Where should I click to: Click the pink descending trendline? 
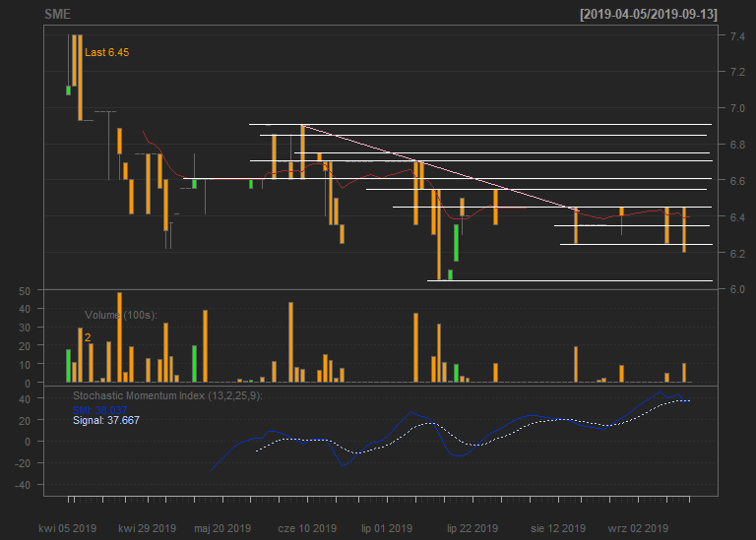tap(440, 167)
